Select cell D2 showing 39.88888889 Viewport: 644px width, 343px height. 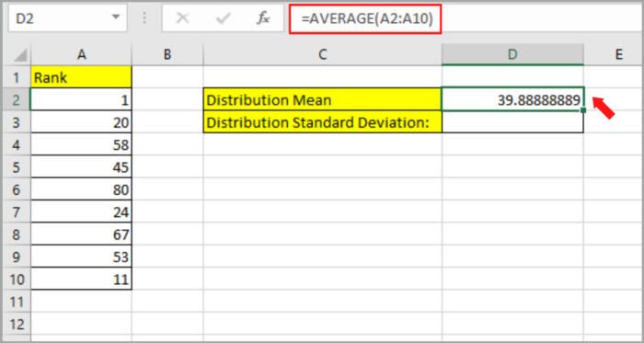pyautogui.click(x=512, y=99)
